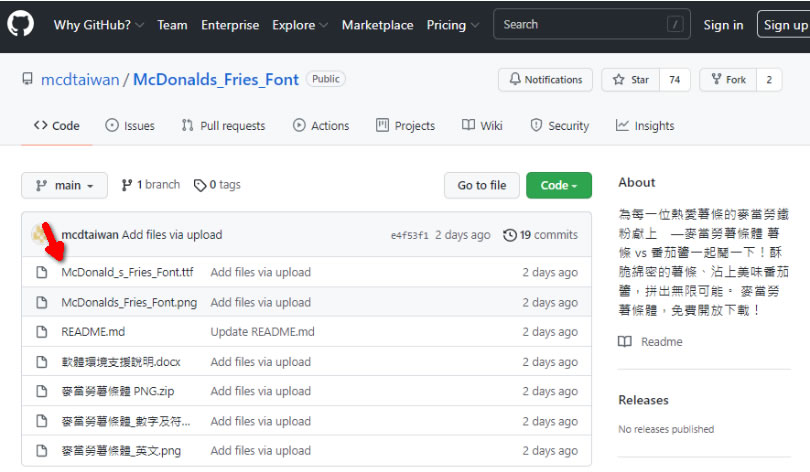Click the Notifications bell button

pos(546,80)
